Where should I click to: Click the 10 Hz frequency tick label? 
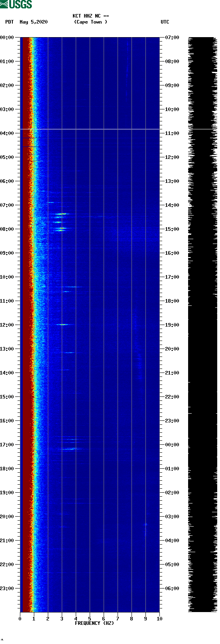(x=159, y=619)
